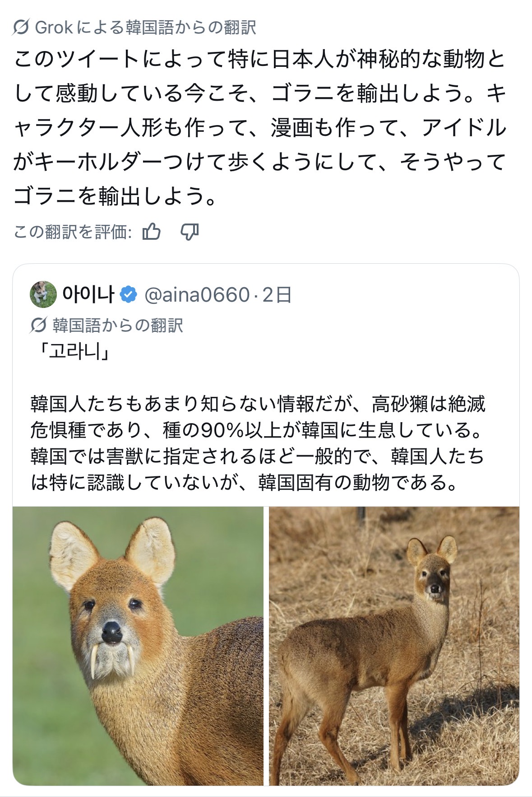Tap the 「고라니」 heading in quoted tweet
This screenshot has width=532, height=797.
point(72,352)
